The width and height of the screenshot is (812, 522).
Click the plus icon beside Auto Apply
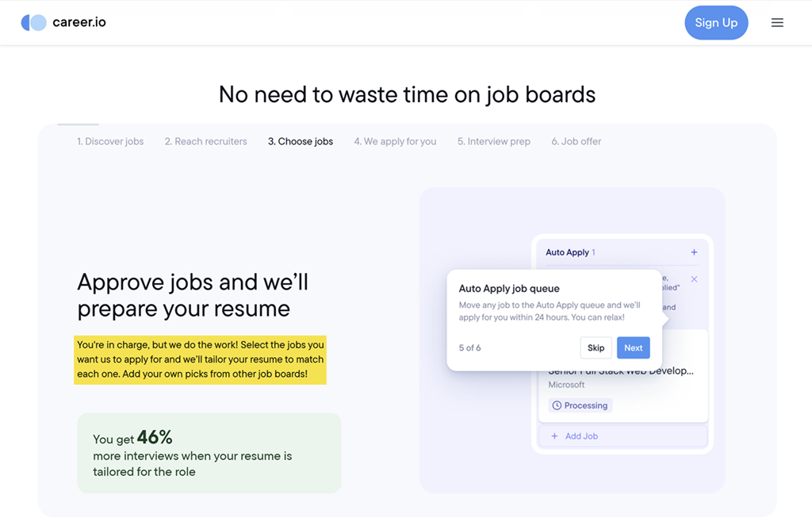coord(694,252)
